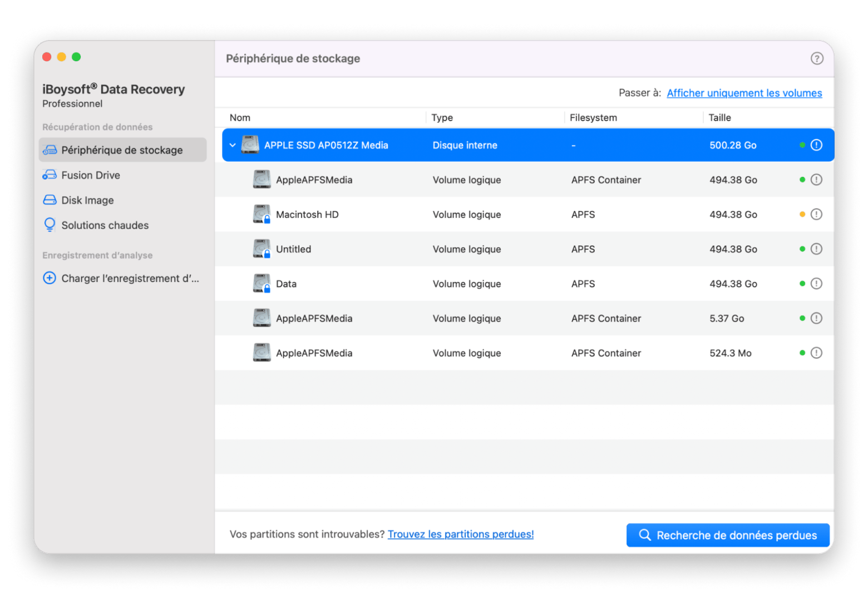Select Macintosh HD volume name
The image size is (868, 613).
tap(307, 214)
